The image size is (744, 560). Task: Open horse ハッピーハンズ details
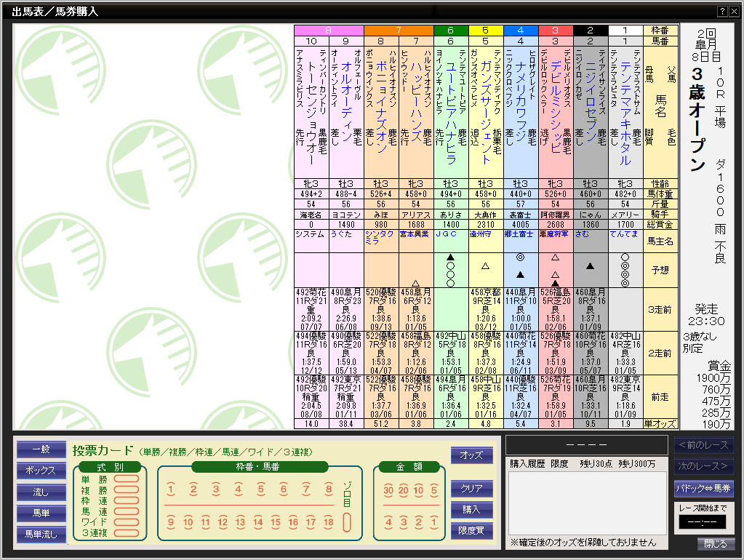pyautogui.click(x=416, y=102)
